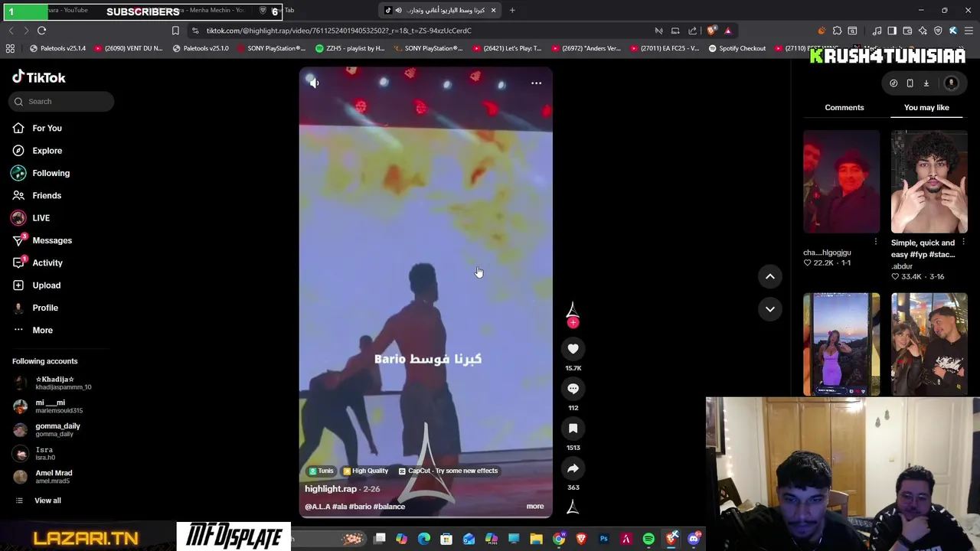980x551 pixels.
Task: Open the profile avatar menu at top right
Action: pos(952,83)
